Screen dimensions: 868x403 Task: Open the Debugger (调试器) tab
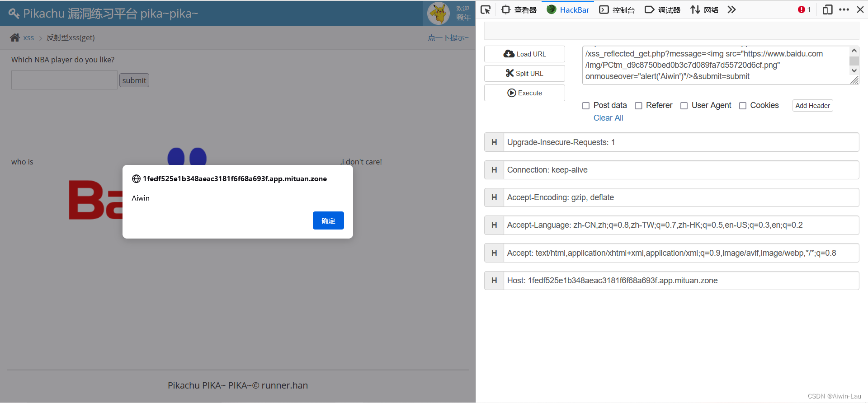[662, 9]
